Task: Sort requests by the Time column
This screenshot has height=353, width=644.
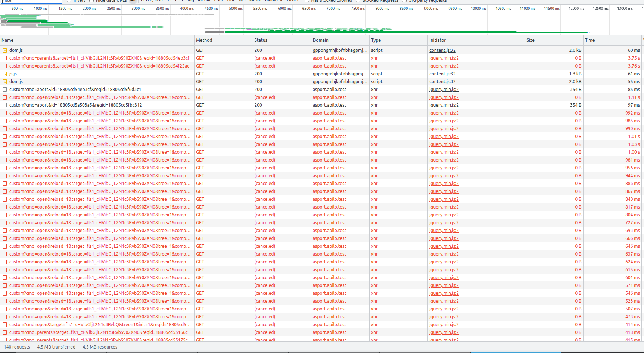Action: coord(589,40)
